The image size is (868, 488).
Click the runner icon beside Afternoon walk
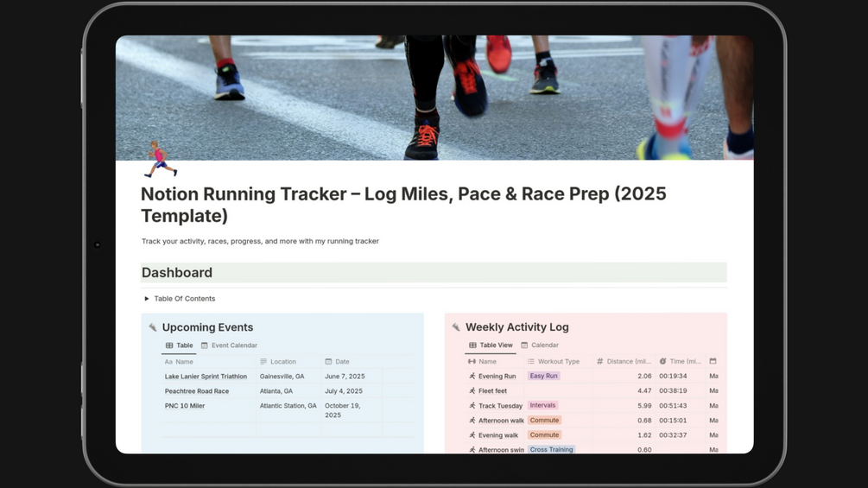(x=472, y=421)
